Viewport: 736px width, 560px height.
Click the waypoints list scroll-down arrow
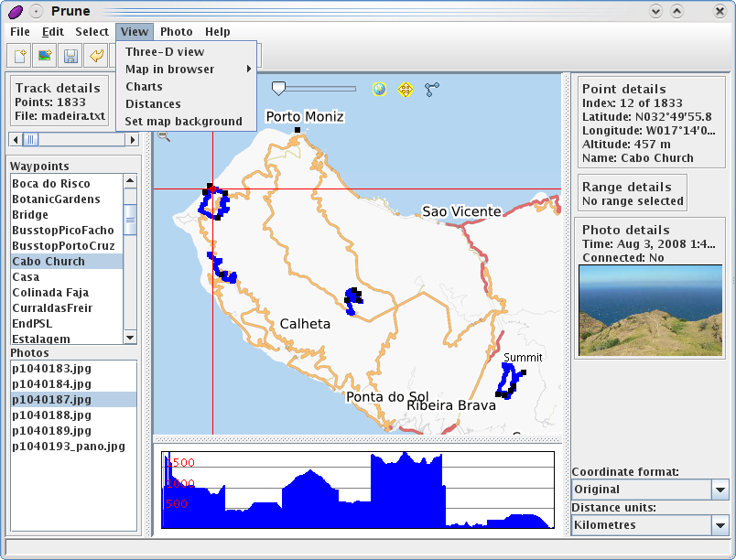pyautogui.click(x=130, y=338)
